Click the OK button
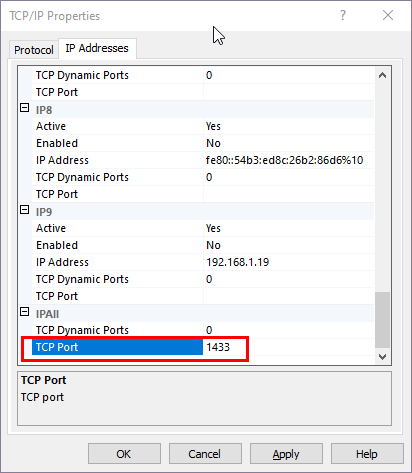The height and width of the screenshot is (473, 412). tap(124, 454)
